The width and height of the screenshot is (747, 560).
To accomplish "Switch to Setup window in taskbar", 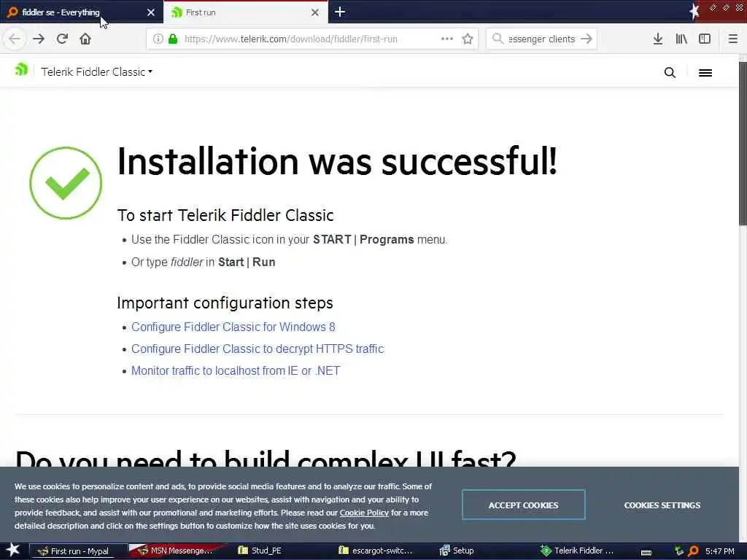I will point(457,551).
